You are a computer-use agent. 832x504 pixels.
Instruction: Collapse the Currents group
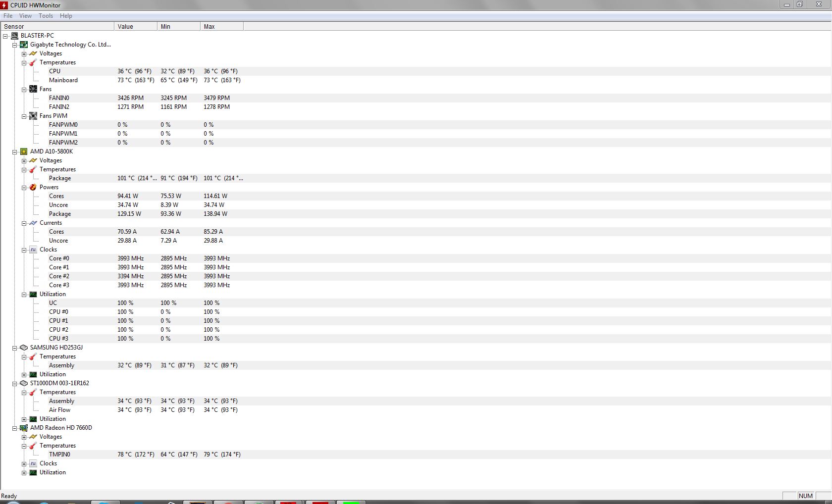(24, 223)
